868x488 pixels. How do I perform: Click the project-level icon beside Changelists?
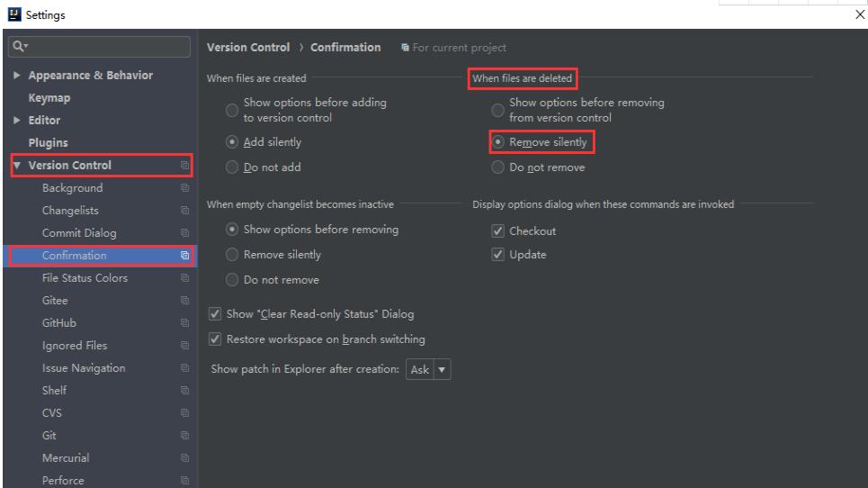pos(185,211)
